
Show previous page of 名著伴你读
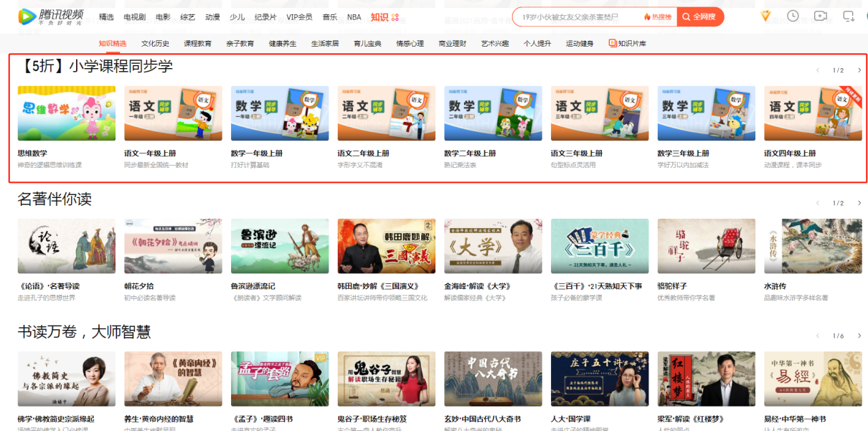(817, 203)
